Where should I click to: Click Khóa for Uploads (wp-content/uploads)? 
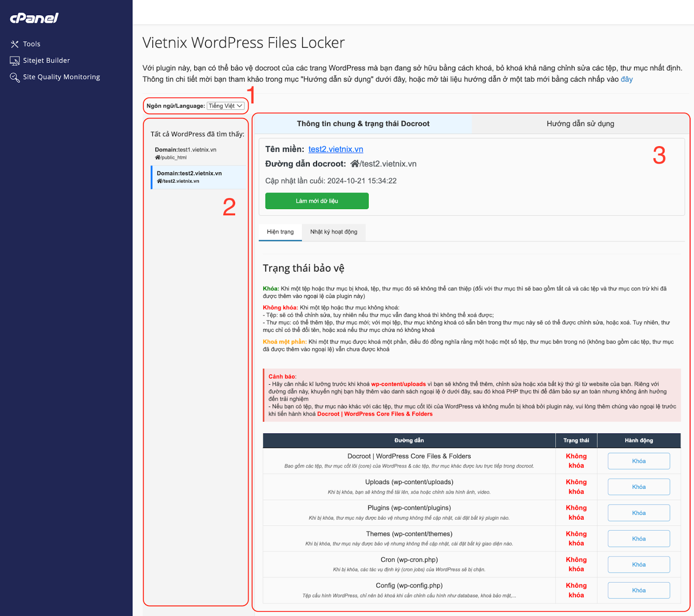pyautogui.click(x=638, y=487)
